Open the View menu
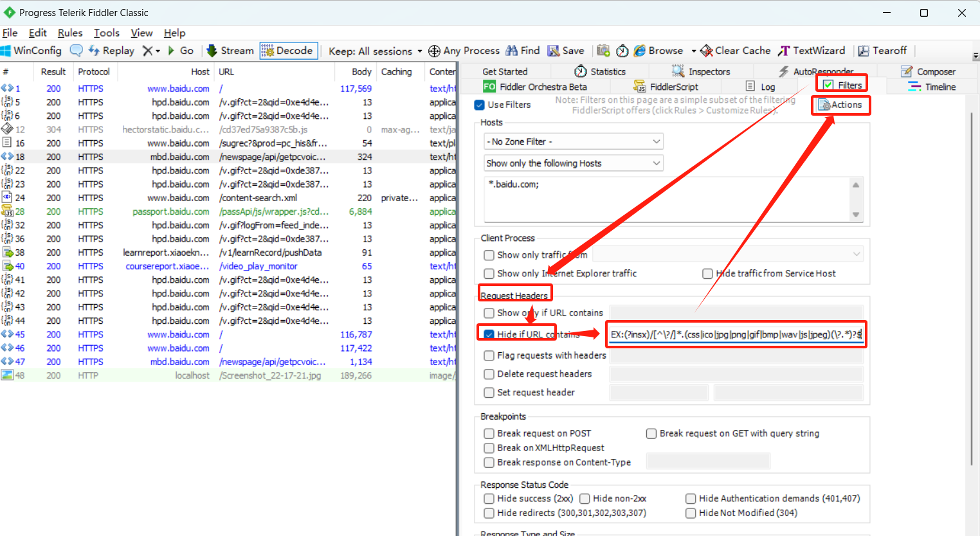This screenshot has height=536, width=980. coord(141,33)
